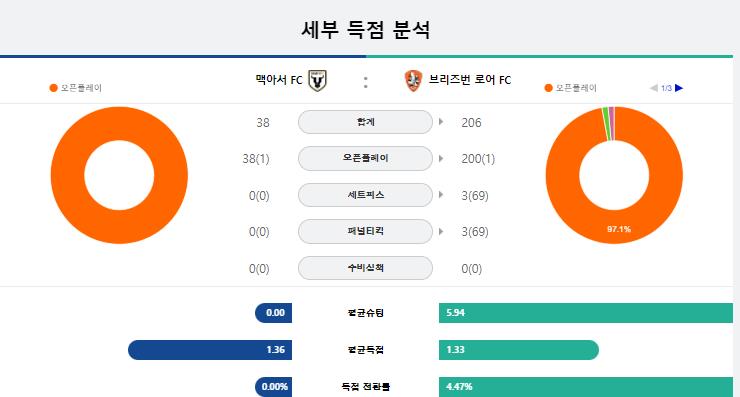Expand arrow next to 오픈플레이 row
The height and width of the screenshot is (397, 740).
click(441, 158)
